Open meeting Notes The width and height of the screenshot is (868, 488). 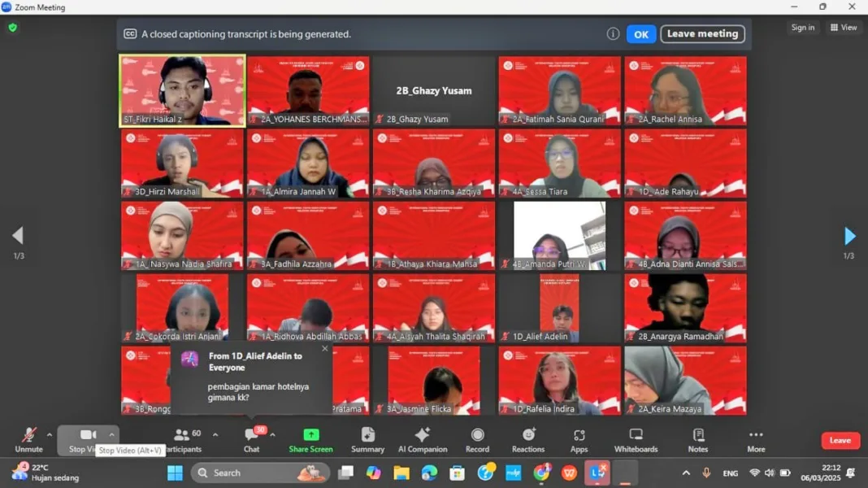coord(698,440)
